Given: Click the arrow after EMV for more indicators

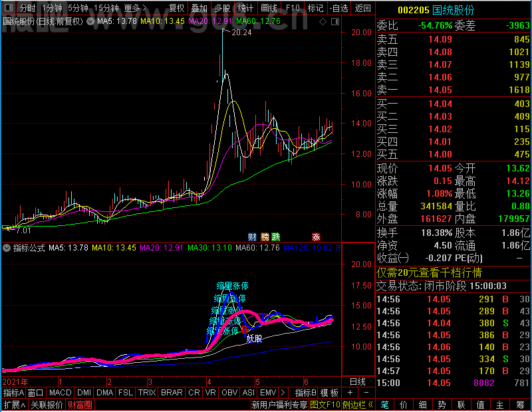Looking at the screenshot, I should click(283, 393).
